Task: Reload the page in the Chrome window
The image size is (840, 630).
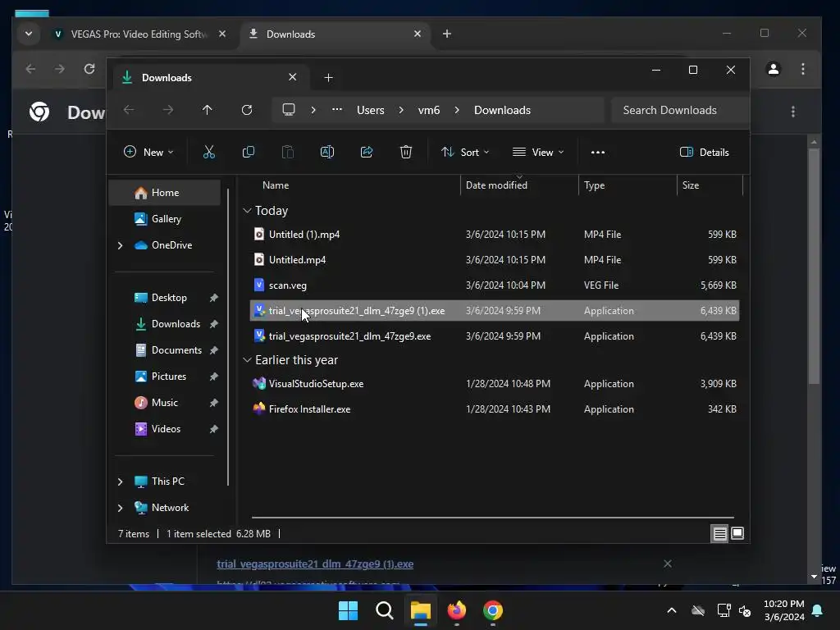Action: [x=89, y=69]
